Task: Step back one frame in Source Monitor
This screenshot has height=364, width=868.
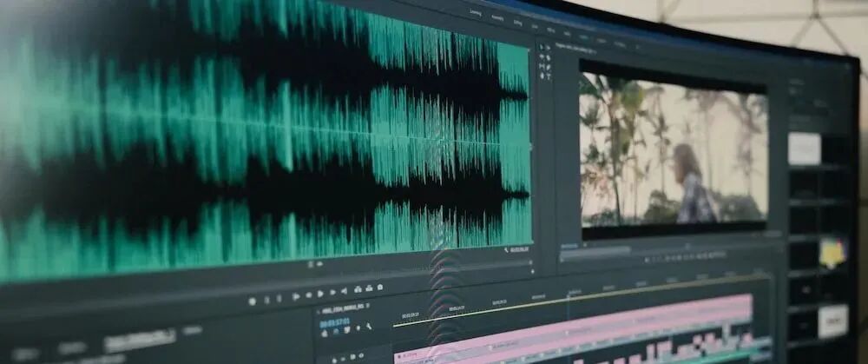Action: click(x=309, y=295)
